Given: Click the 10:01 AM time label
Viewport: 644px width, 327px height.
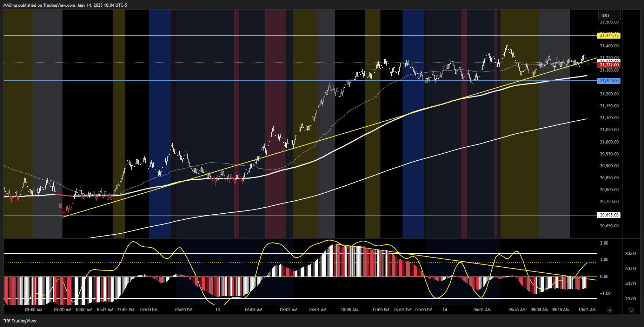Looking at the screenshot, I should coord(587,310).
